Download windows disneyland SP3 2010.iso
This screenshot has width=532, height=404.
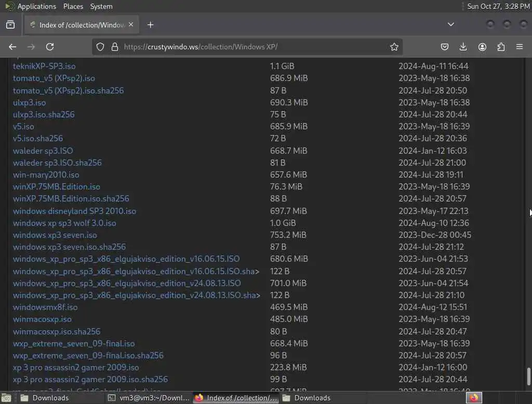coord(74,211)
